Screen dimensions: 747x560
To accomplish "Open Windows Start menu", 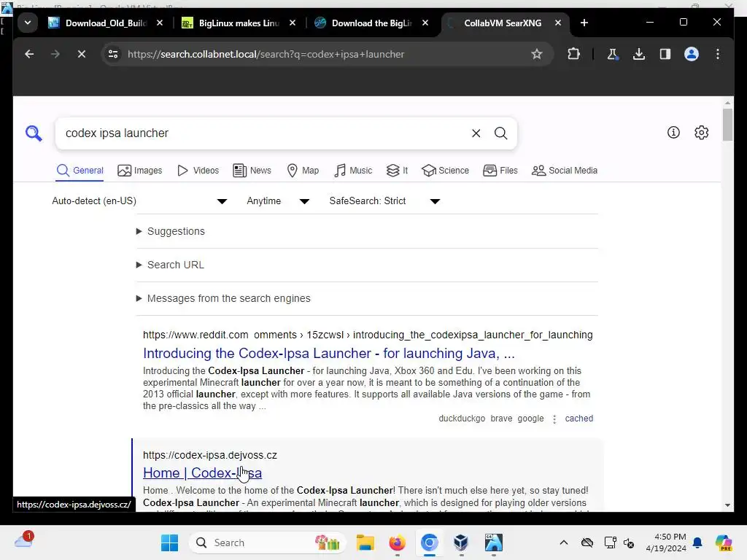I will pyautogui.click(x=169, y=542).
